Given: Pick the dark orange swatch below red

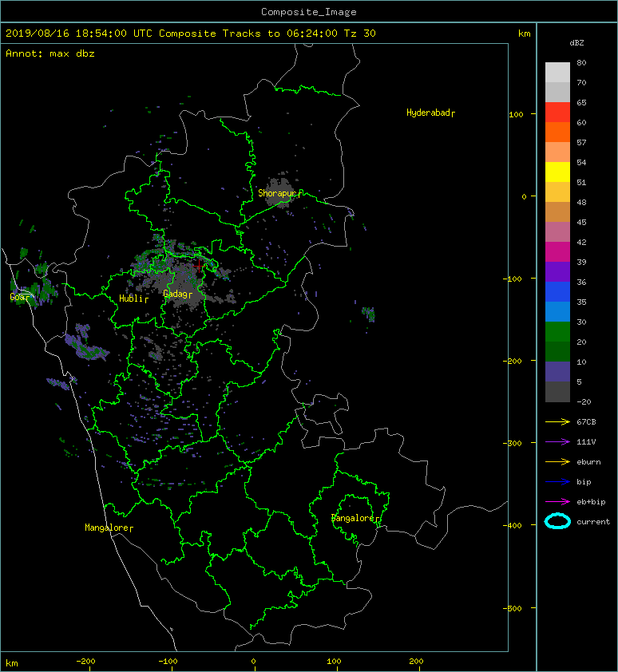Looking at the screenshot, I should 557,132.
